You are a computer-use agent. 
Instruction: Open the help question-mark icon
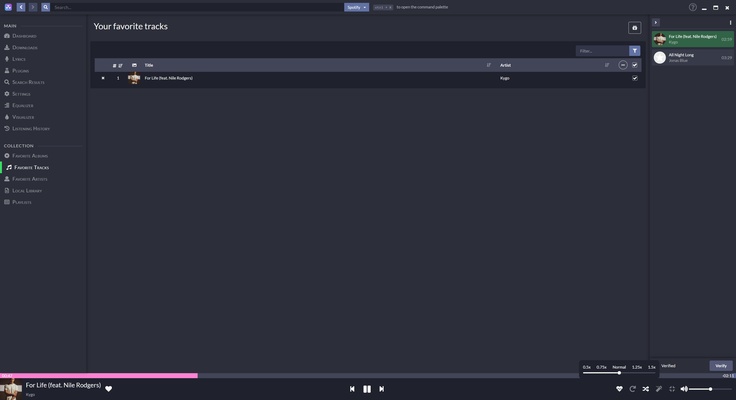coord(692,7)
